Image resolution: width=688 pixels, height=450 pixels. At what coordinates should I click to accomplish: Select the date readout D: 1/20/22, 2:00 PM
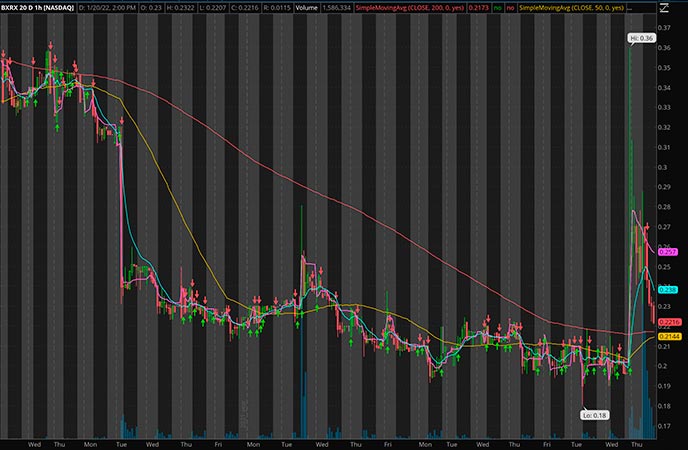[x=107, y=8]
